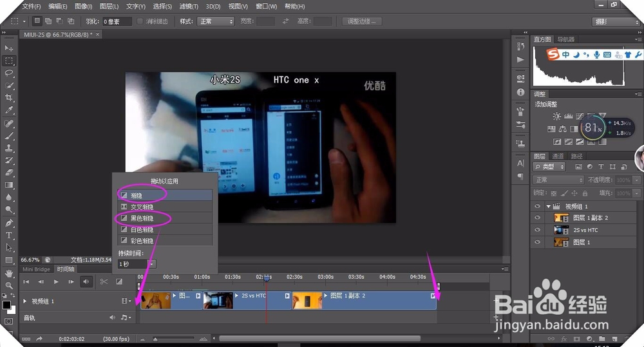
Task: Hide the 图层 1 layer
Action: [x=537, y=242]
